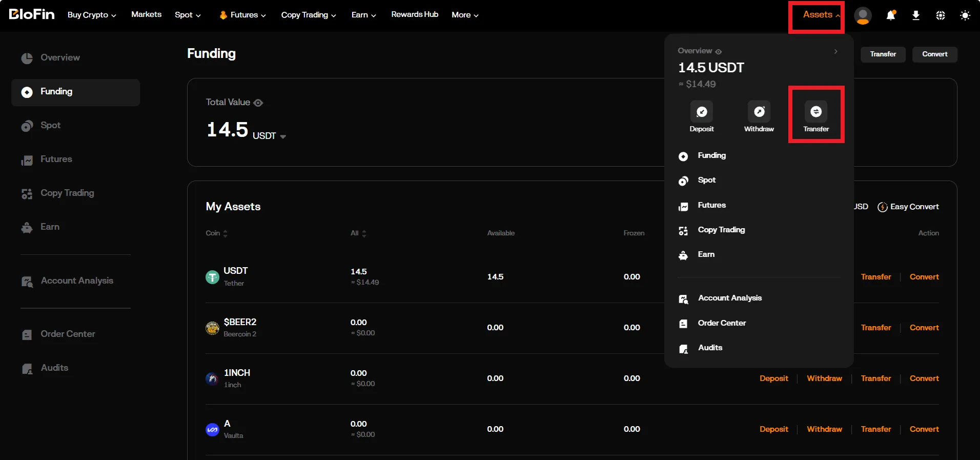Expand the More nav dropdown
Viewport: 980px width, 460px height.
[x=465, y=15]
